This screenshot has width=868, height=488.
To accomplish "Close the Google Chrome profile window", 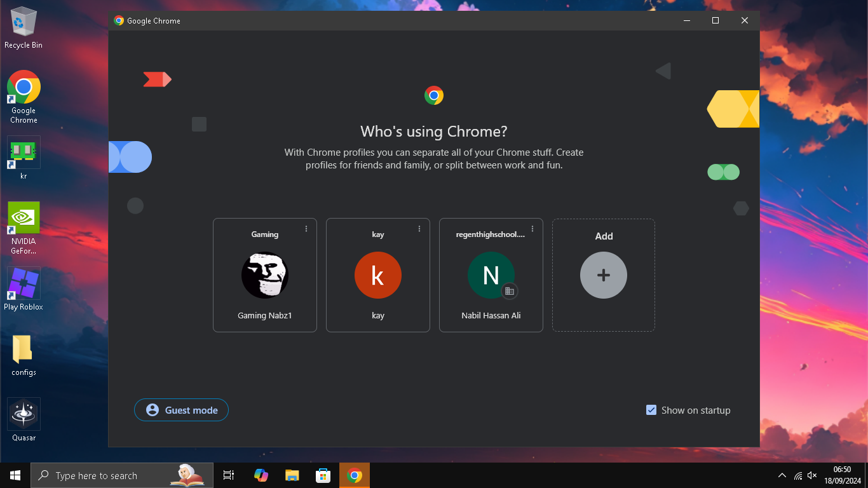I will pos(745,20).
